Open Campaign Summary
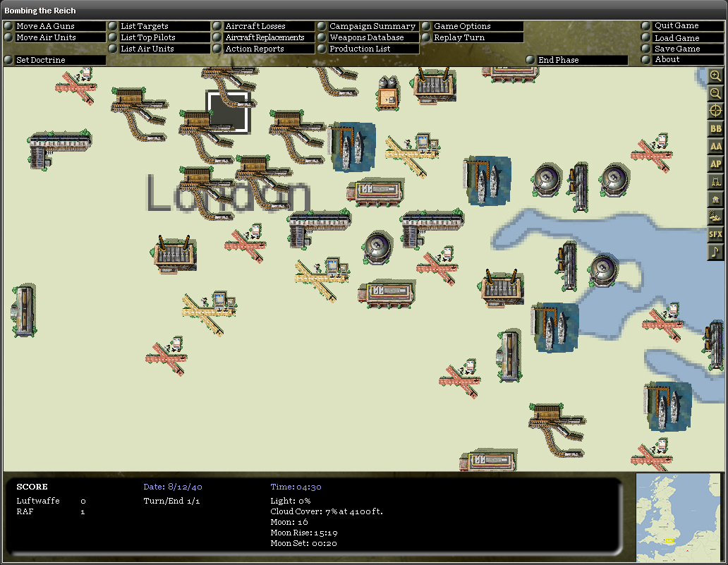The width and height of the screenshot is (728, 565). [x=368, y=26]
